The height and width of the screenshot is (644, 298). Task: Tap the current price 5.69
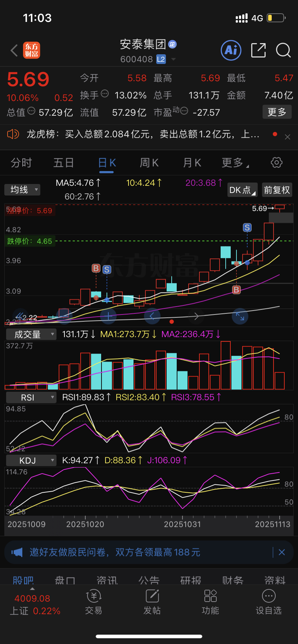pos(28,79)
